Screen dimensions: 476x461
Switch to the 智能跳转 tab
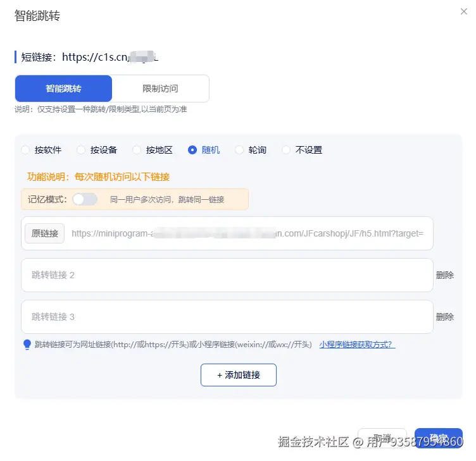click(x=63, y=89)
